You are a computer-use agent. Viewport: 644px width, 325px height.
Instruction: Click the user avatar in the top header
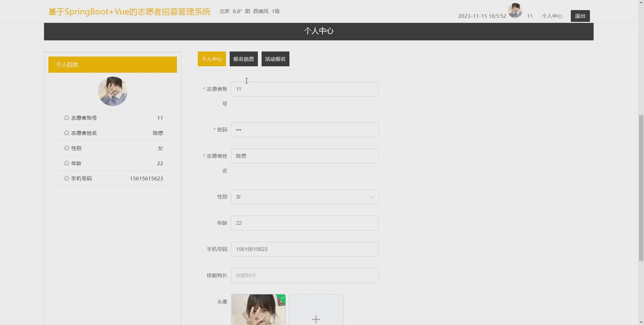515,10
